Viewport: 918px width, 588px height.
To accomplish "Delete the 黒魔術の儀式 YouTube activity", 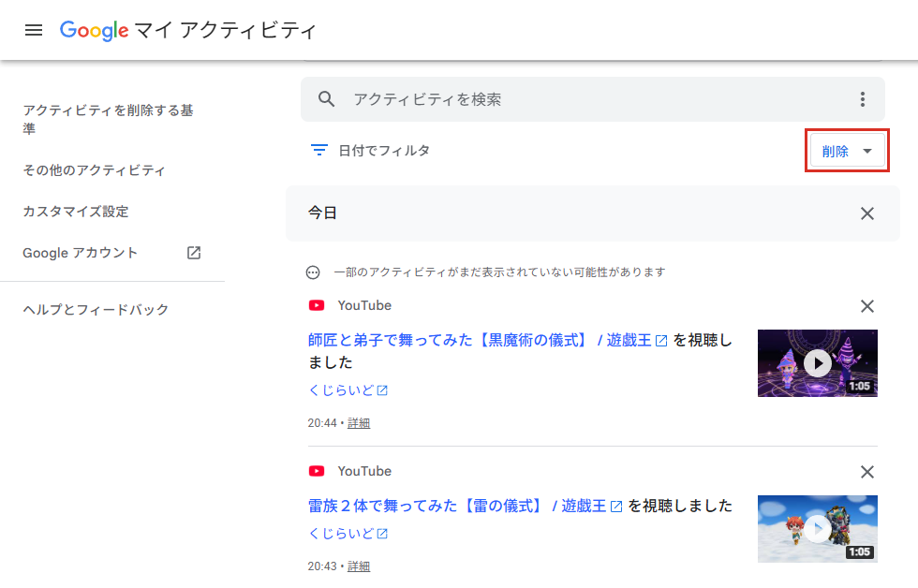I will point(867,306).
